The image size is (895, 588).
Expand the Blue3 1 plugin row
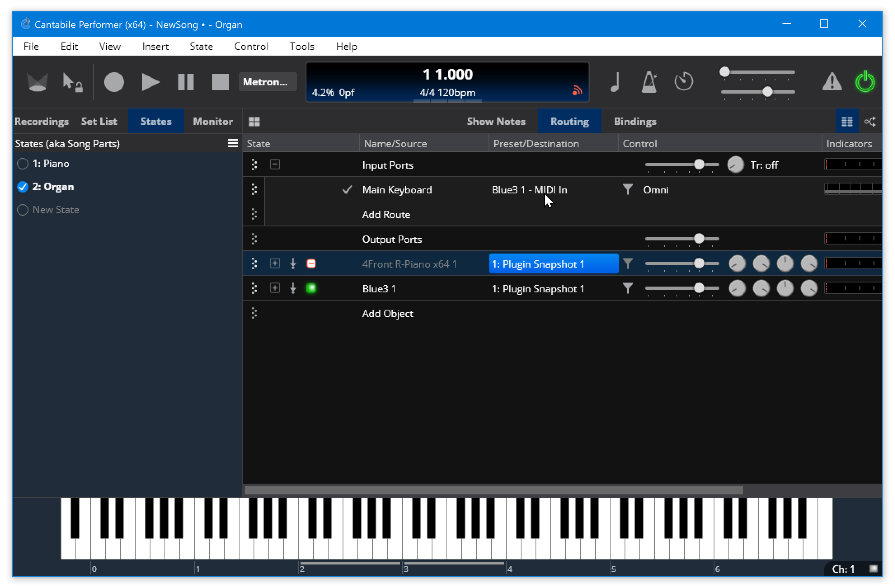tap(275, 288)
